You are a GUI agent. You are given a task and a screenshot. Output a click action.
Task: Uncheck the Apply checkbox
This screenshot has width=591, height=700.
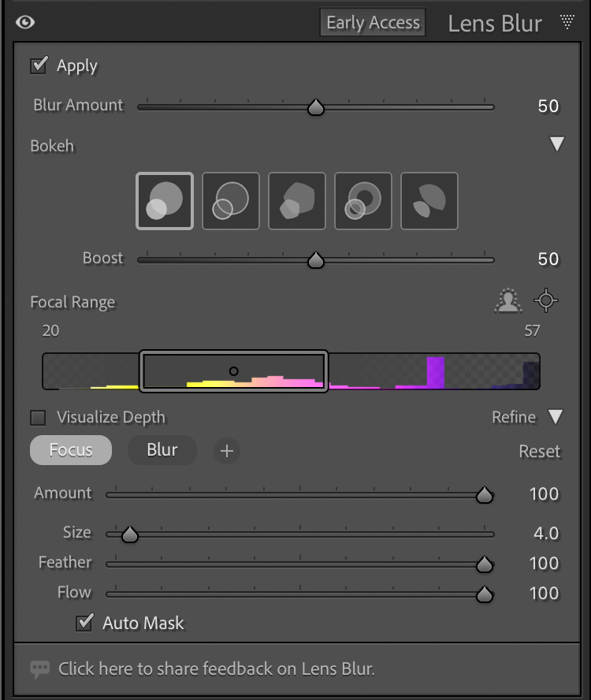click(x=38, y=65)
